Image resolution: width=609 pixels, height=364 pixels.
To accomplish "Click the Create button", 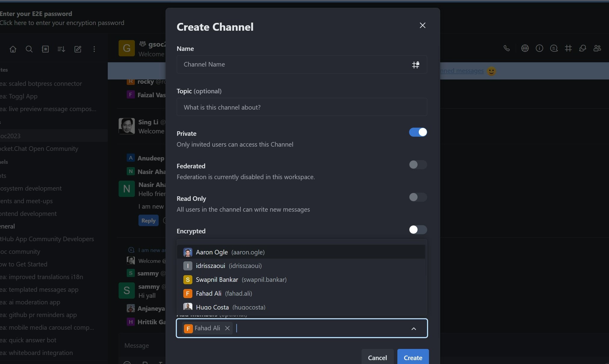I will 412,358.
